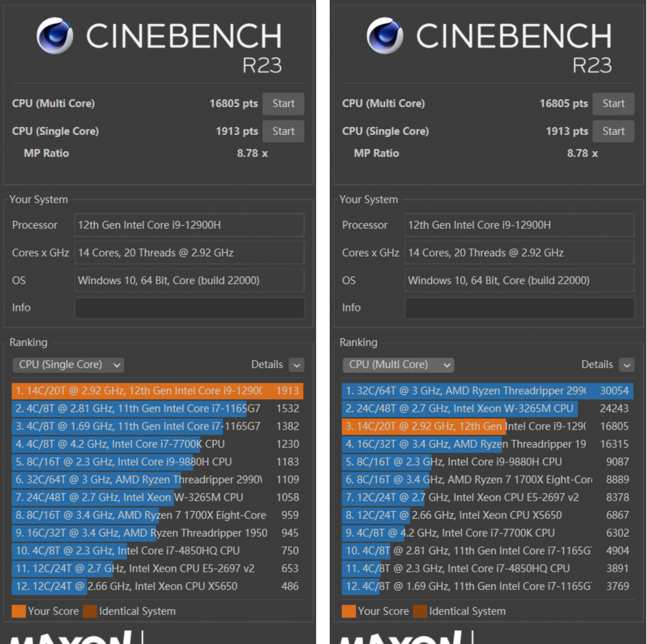Start Multi Core test in left window

pos(283,104)
